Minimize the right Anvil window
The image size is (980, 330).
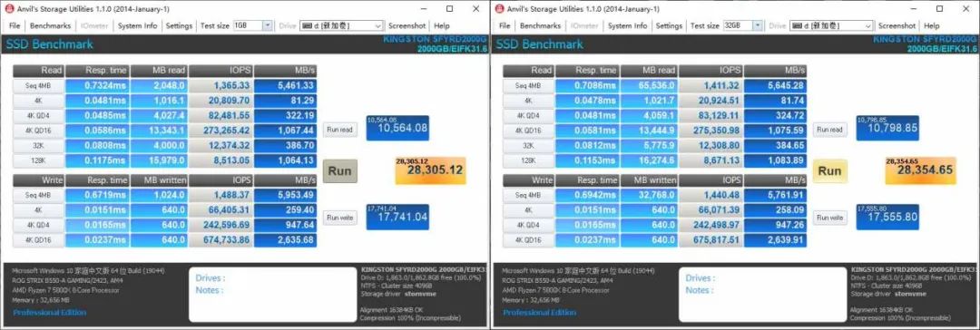tap(915, 9)
